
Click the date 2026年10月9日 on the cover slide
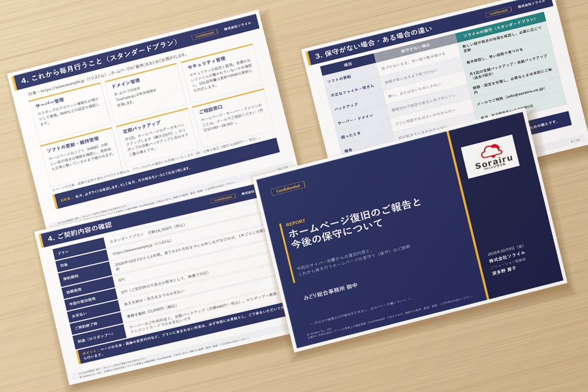505,250
